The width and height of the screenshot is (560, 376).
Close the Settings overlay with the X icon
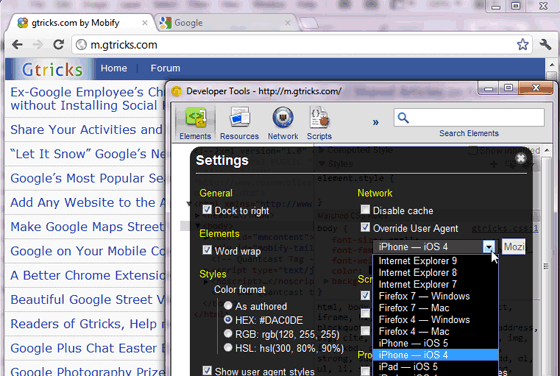(521, 158)
